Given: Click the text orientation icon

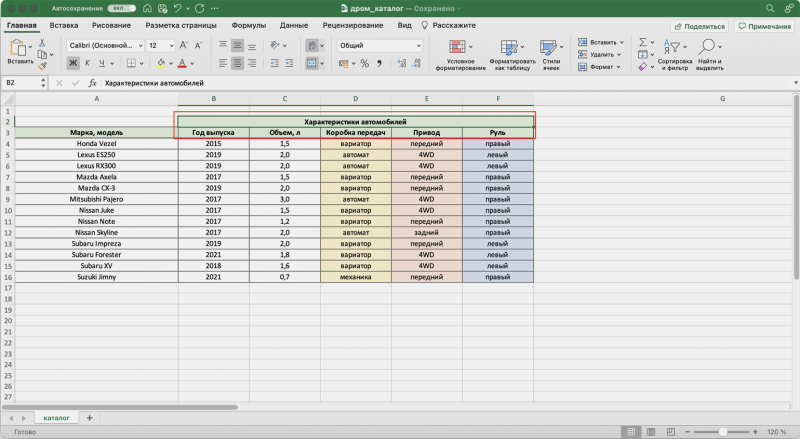Looking at the screenshot, I should point(275,45).
